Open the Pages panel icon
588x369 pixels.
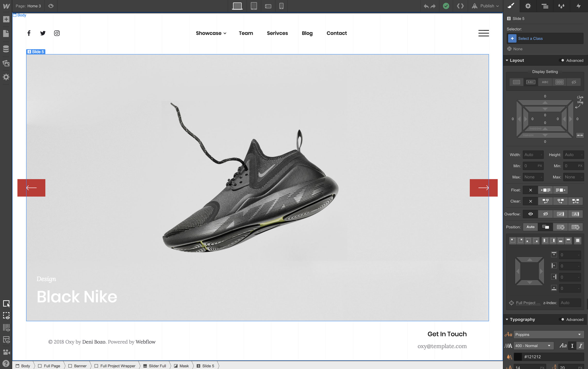tap(6, 34)
